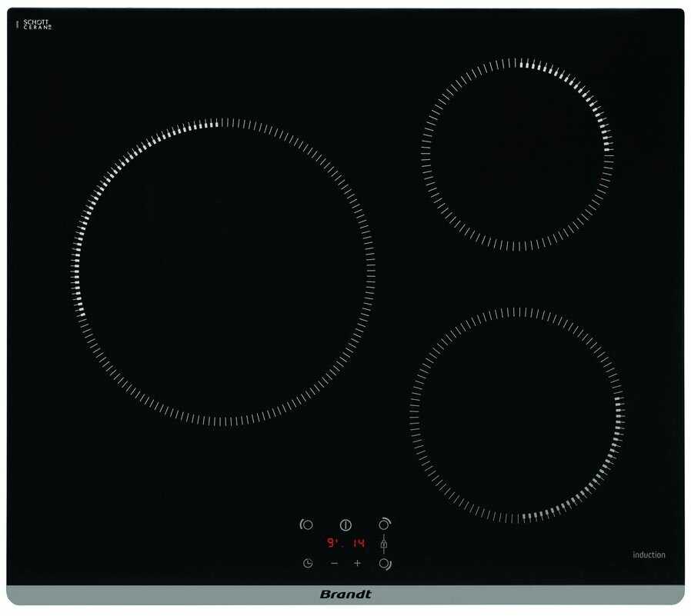691x616 pixels.
Task: Decrease power with the minus button
Action: tap(334, 564)
